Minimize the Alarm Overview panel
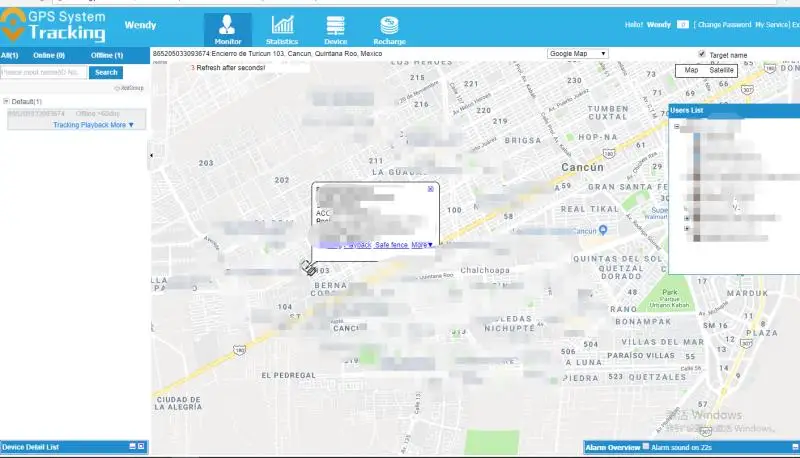Image resolution: width=800 pixels, height=458 pixels. tap(795, 447)
